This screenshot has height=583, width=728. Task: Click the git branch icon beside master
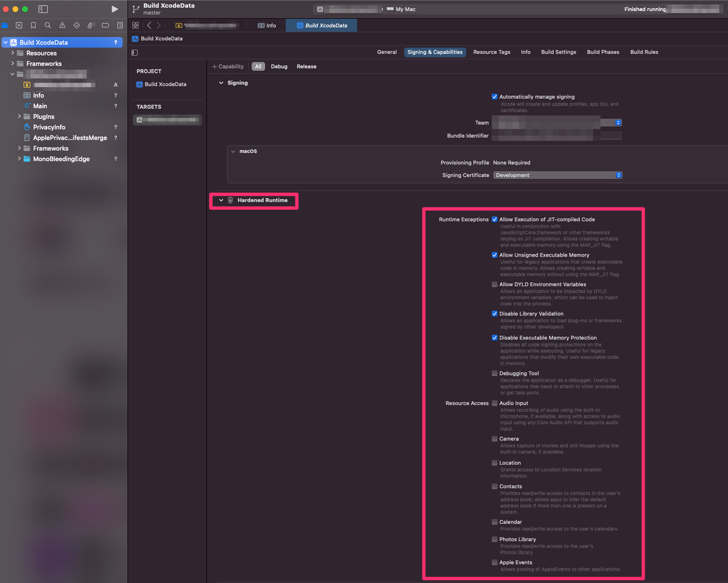point(136,9)
